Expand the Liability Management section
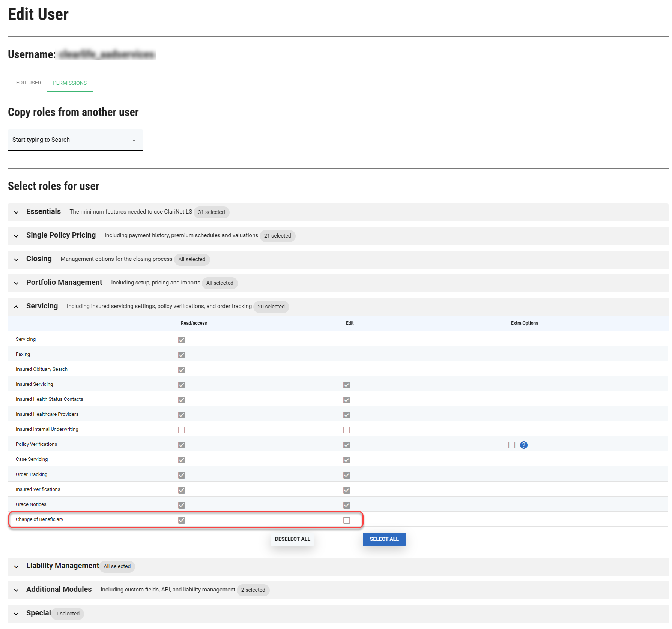This screenshot has height=629, width=672. tap(16, 567)
